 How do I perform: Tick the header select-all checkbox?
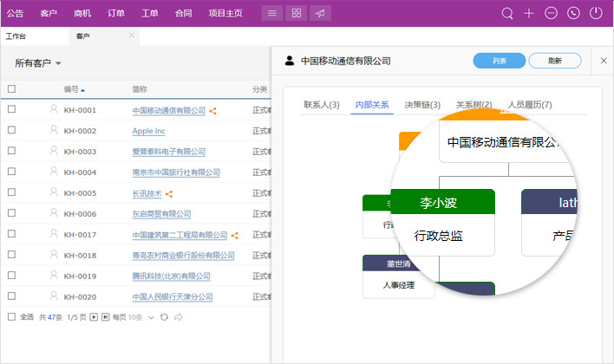[x=12, y=89]
